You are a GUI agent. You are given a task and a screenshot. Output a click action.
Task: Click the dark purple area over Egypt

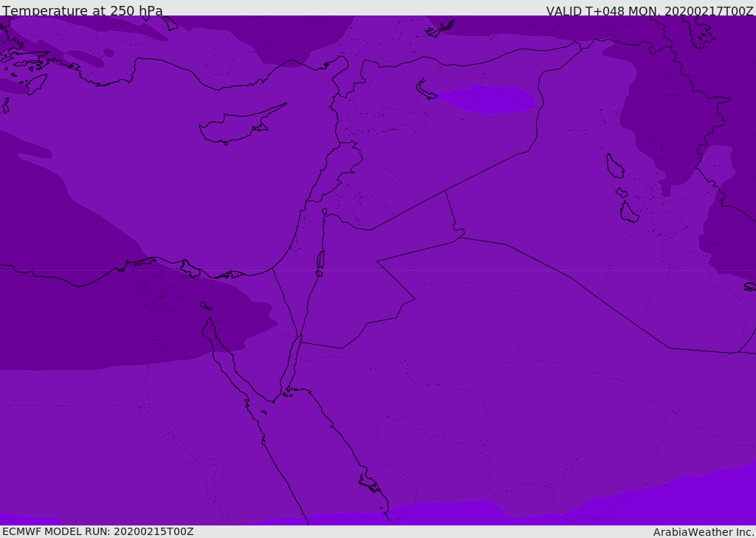click(x=111, y=325)
